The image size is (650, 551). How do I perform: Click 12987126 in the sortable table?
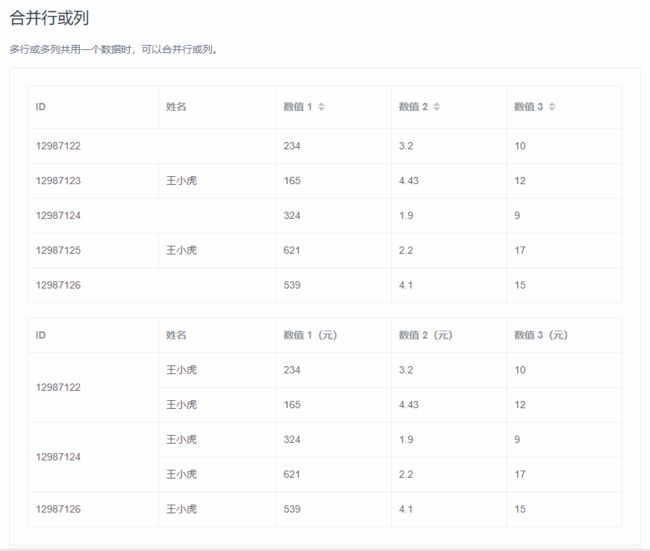tap(58, 285)
